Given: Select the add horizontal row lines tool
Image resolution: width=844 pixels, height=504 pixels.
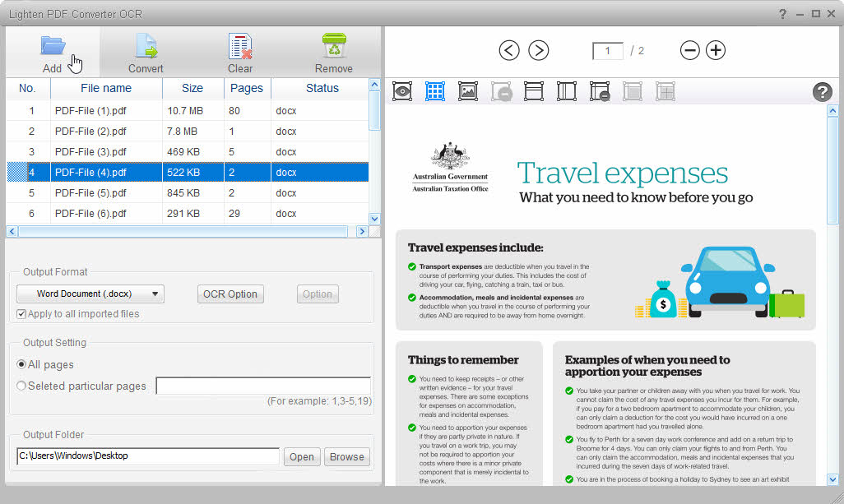Looking at the screenshot, I should pyautogui.click(x=533, y=91).
